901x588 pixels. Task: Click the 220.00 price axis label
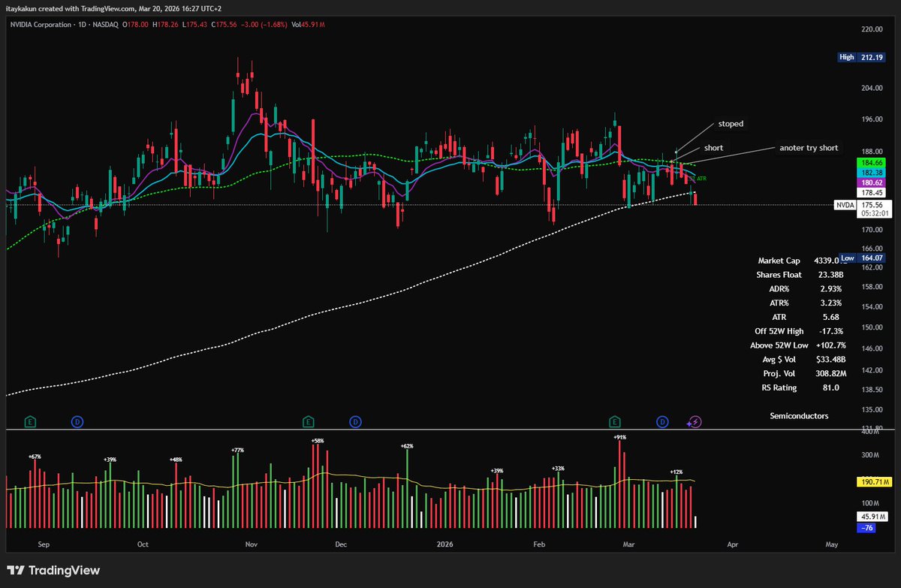pyautogui.click(x=872, y=29)
